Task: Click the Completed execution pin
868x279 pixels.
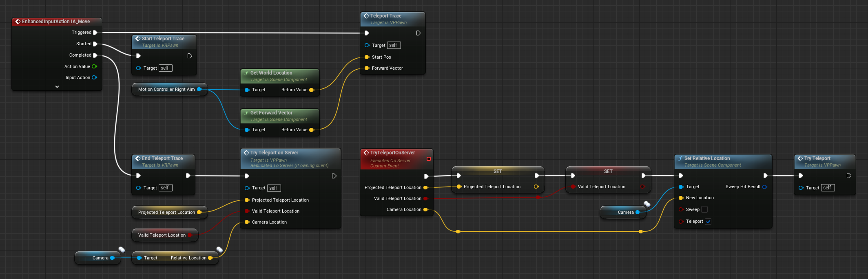Action: (x=95, y=55)
